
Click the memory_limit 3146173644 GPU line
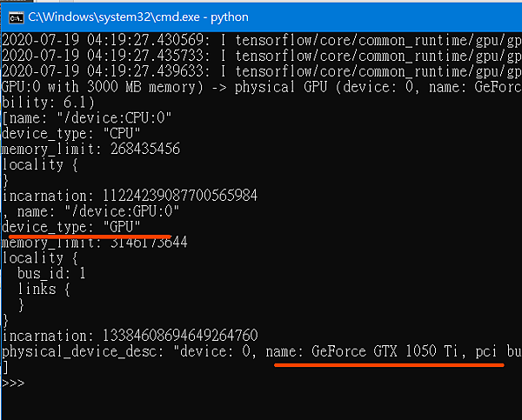[x=95, y=243]
